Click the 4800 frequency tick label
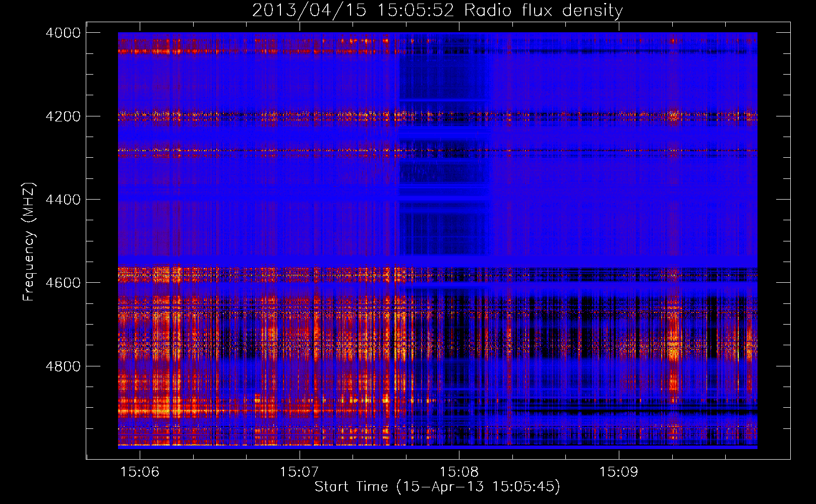This screenshot has height=504, width=816. point(63,366)
